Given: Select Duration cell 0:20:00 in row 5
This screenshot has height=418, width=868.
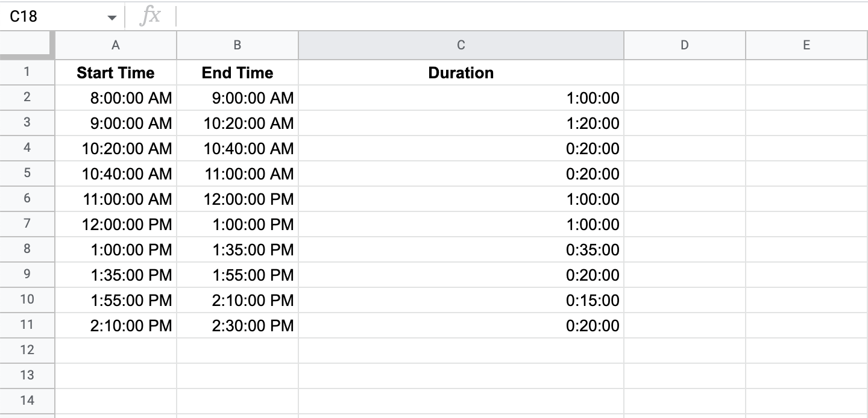Looking at the screenshot, I should pyautogui.click(x=461, y=173).
